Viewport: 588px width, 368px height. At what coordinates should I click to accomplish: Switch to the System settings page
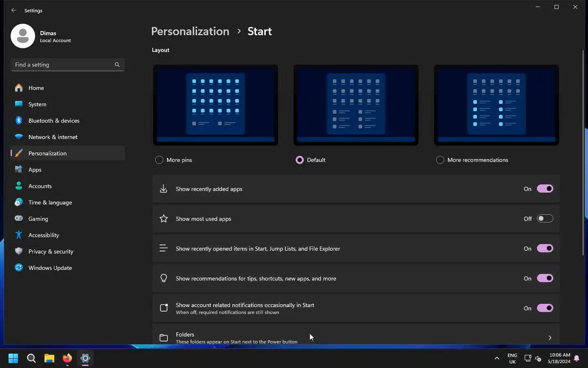[x=37, y=104]
